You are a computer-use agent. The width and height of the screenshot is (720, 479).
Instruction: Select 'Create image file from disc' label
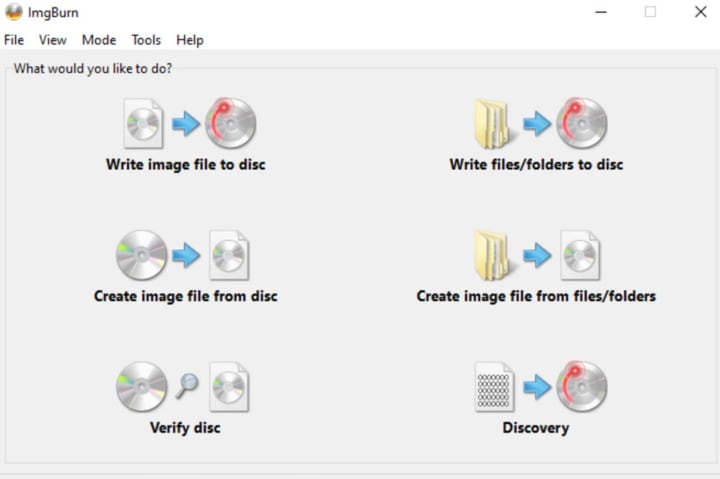[x=186, y=296]
